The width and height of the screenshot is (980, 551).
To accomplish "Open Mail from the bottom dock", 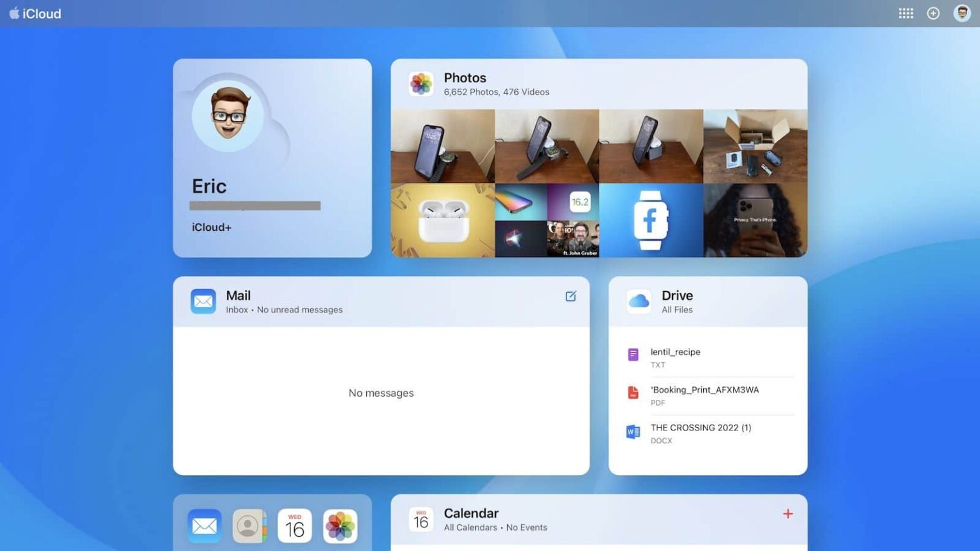I will [x=204, y=525].
